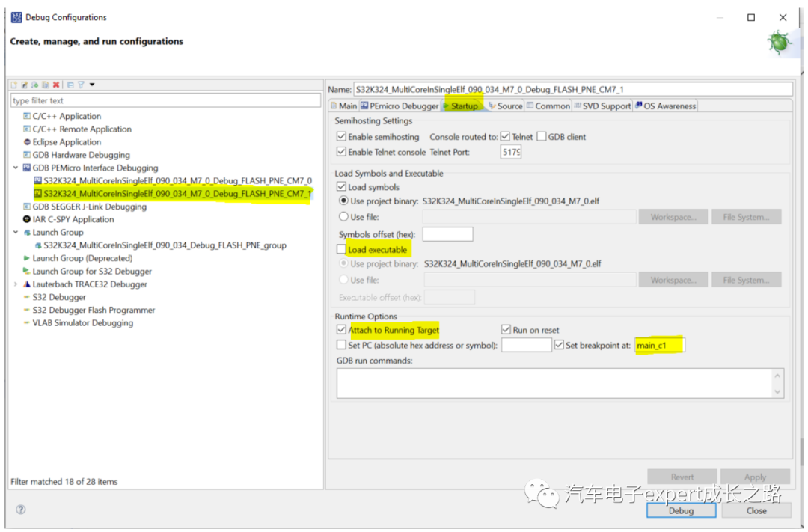Select C/C++ Application icon in tree
The height and width of the screenshot is (532, 808).
(x=27, y=116)
